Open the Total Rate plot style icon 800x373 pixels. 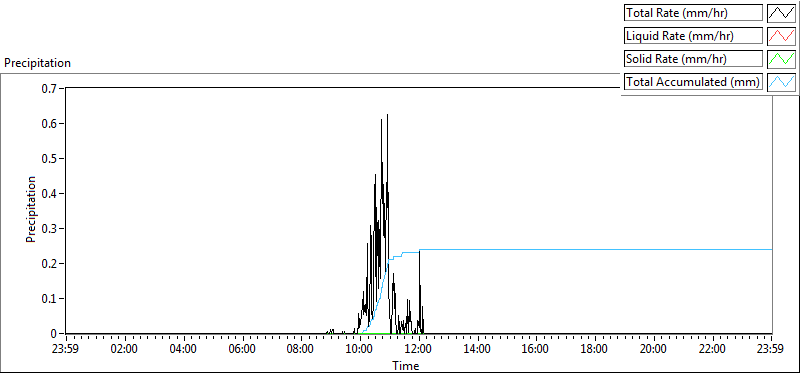781,13
